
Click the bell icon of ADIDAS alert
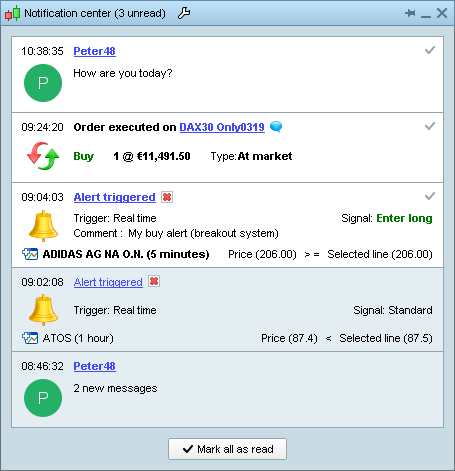[x=43, y=226]
